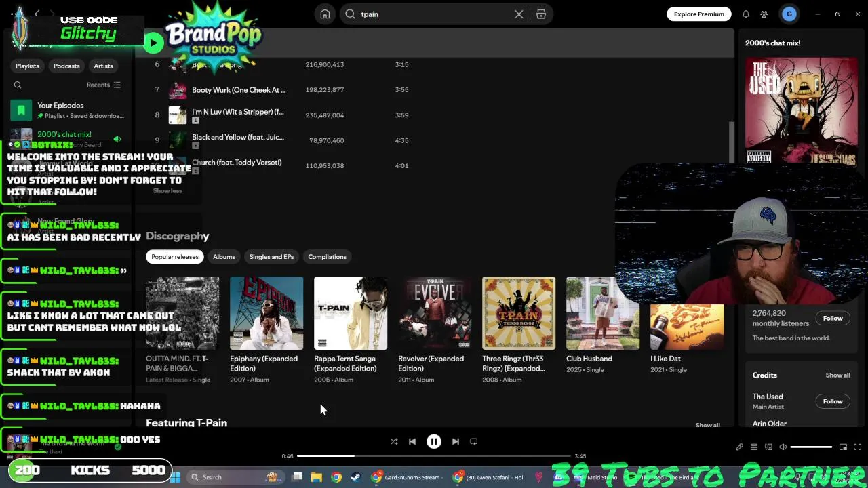Open File Explorer from the taskbar

point(316,477)
